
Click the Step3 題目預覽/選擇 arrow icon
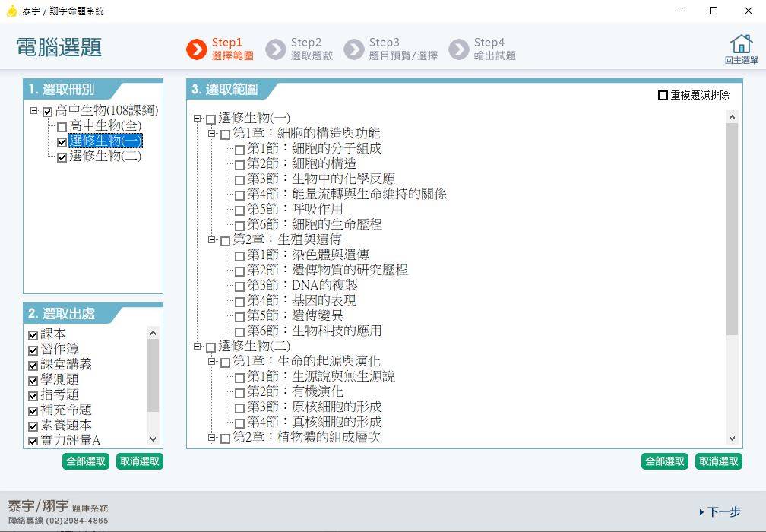pos(353,49)
